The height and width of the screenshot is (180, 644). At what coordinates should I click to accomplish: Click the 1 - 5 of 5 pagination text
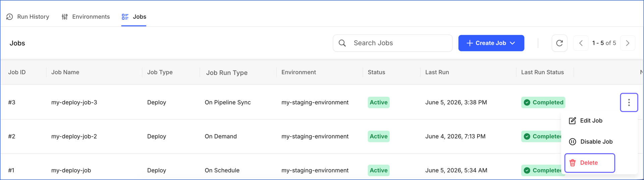pyautogui.click(x=604, y=43)
